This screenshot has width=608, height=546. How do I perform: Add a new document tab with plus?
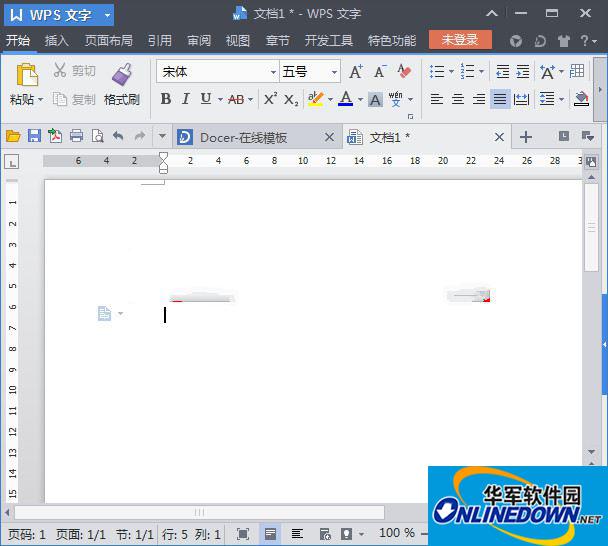[x=526, y=137]
